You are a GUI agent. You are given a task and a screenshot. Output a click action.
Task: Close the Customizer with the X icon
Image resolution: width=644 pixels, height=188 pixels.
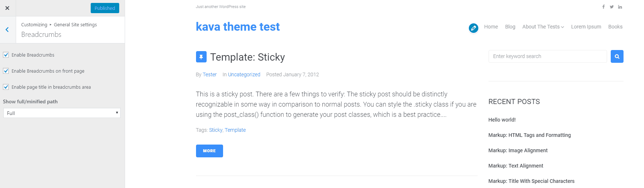point(7,8)
